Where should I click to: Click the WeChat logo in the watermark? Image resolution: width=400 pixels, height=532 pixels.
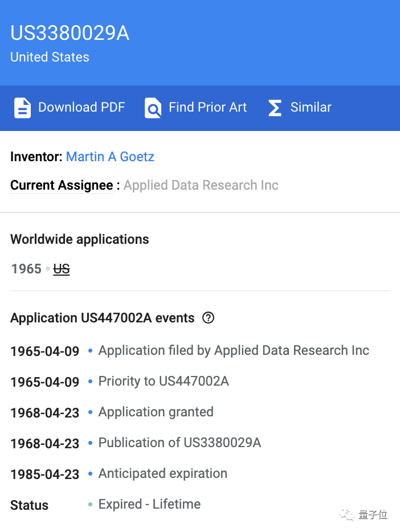[x=347, y=514]
